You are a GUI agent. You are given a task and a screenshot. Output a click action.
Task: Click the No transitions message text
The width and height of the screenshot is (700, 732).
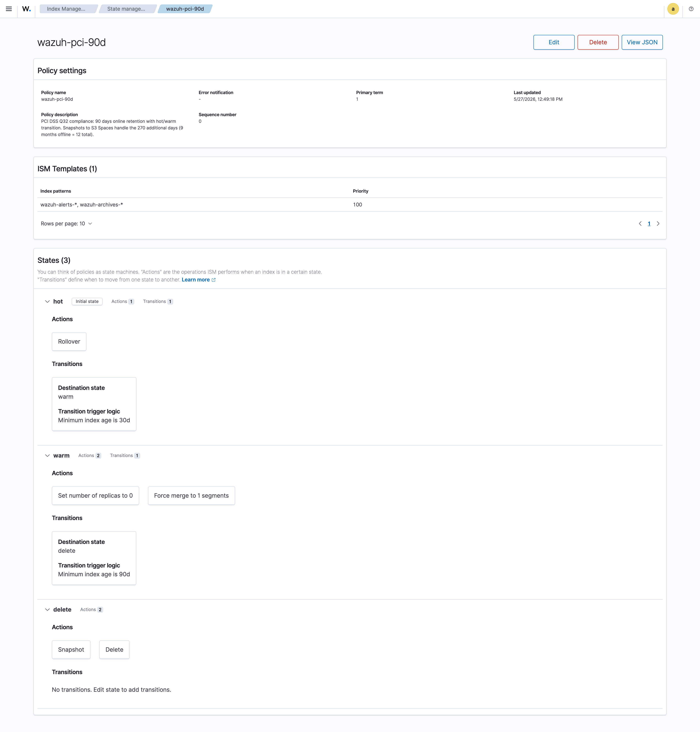tap(112, 690)
